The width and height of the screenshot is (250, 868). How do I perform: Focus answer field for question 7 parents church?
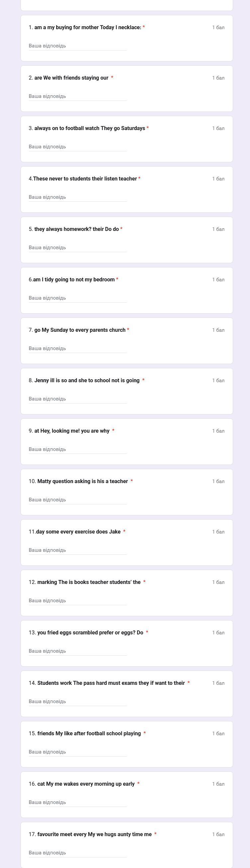78,348
